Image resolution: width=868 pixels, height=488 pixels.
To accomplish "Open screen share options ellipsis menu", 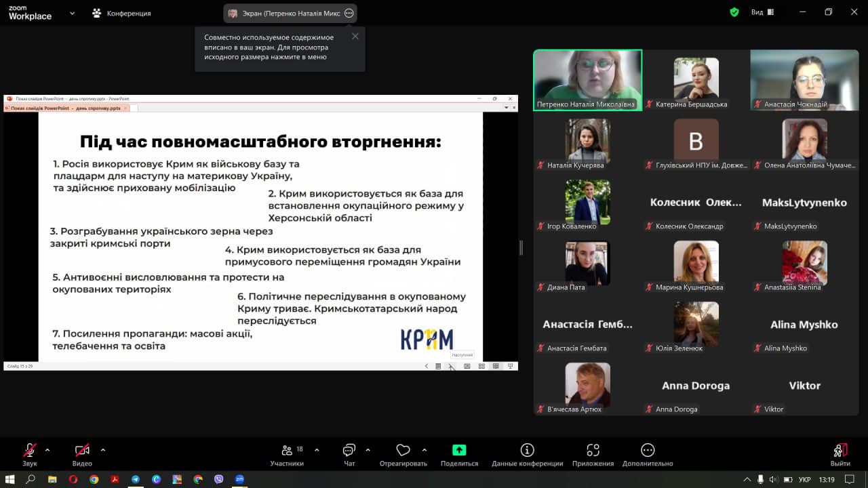I will 349,13.
